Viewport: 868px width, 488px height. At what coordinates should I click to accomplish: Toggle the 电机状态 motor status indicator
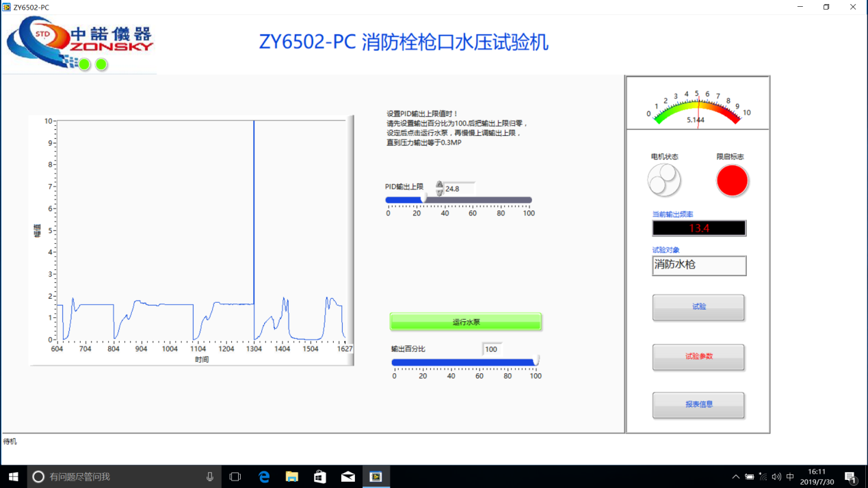click(664, 179)
